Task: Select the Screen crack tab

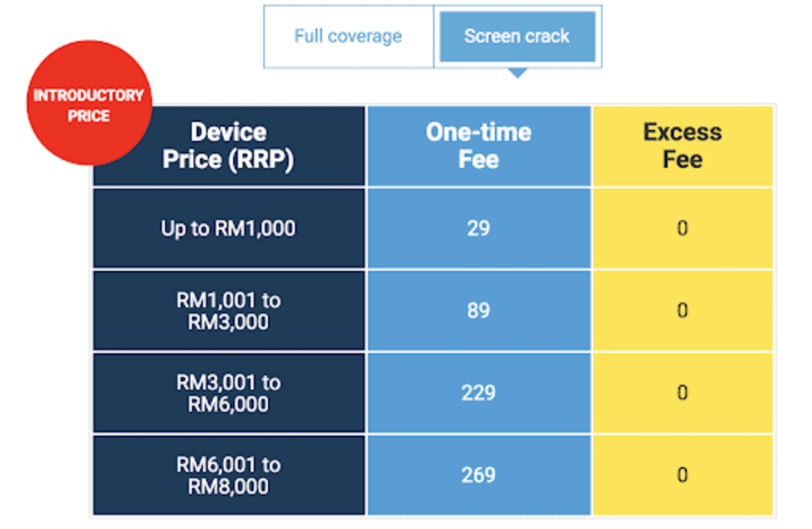Action: click(518, 36)
